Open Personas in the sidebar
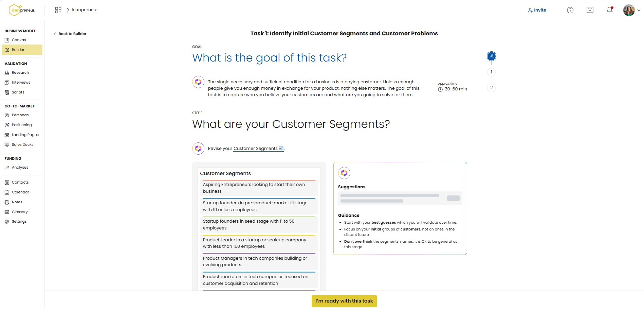The image size is (644, 309). pyautogui.click(x=20, y=115)
